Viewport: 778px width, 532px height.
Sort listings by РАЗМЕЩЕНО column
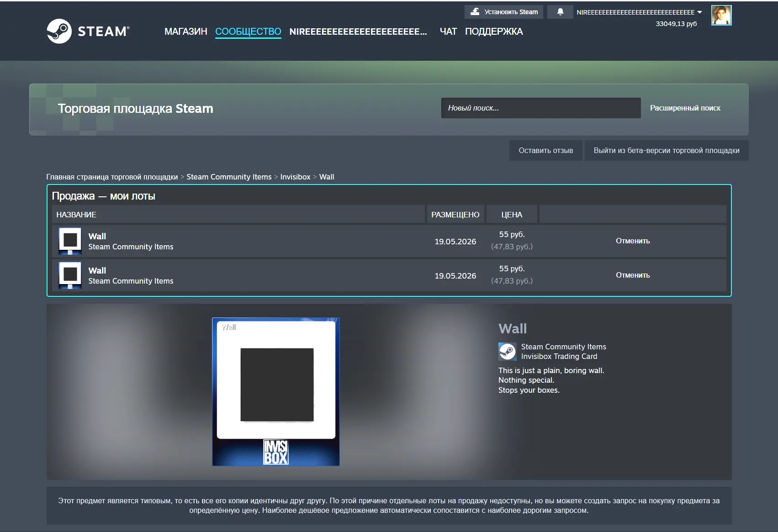tap(455, 214)
